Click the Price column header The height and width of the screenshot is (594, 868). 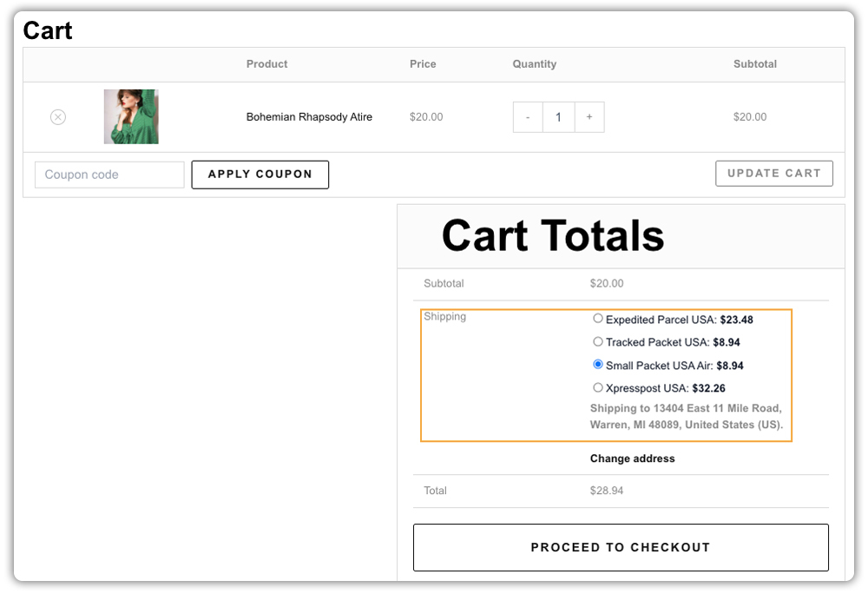point(423,64)
